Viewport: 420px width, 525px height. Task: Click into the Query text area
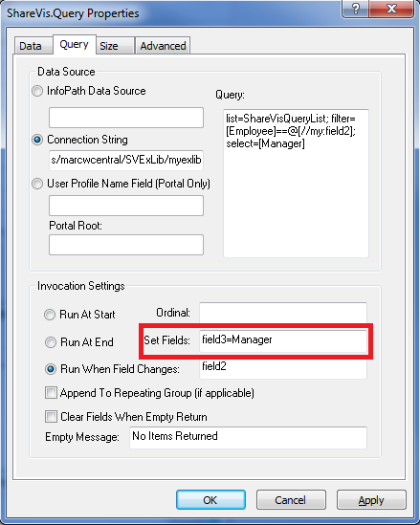tap(296, 184)
